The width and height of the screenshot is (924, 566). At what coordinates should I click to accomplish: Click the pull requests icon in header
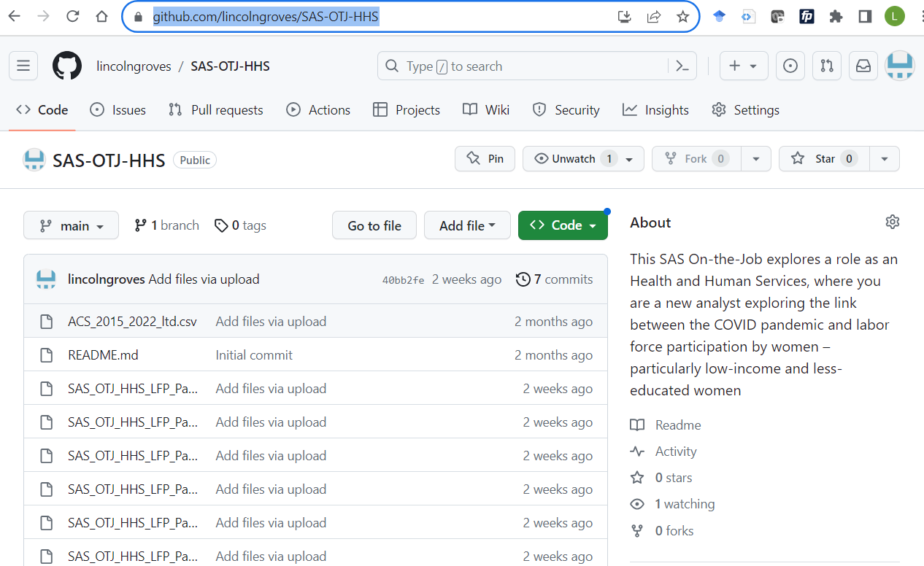click(x=826, y=66)
